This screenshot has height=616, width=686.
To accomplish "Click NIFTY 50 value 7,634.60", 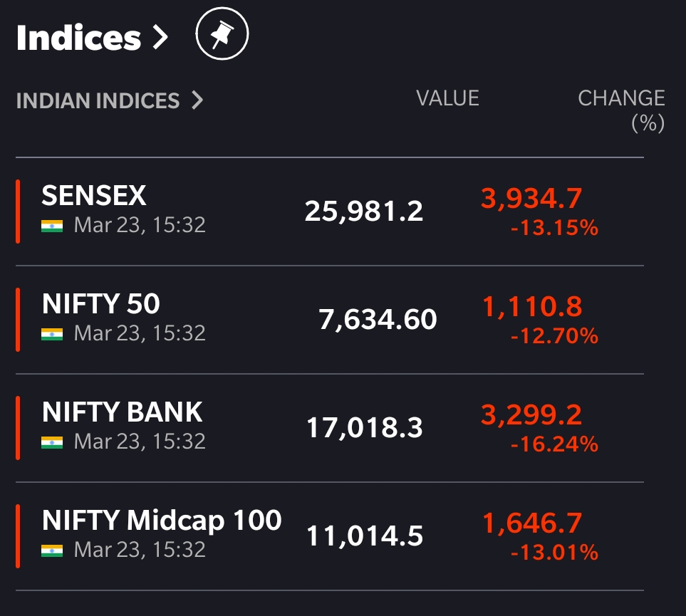I will pos(378,319).
